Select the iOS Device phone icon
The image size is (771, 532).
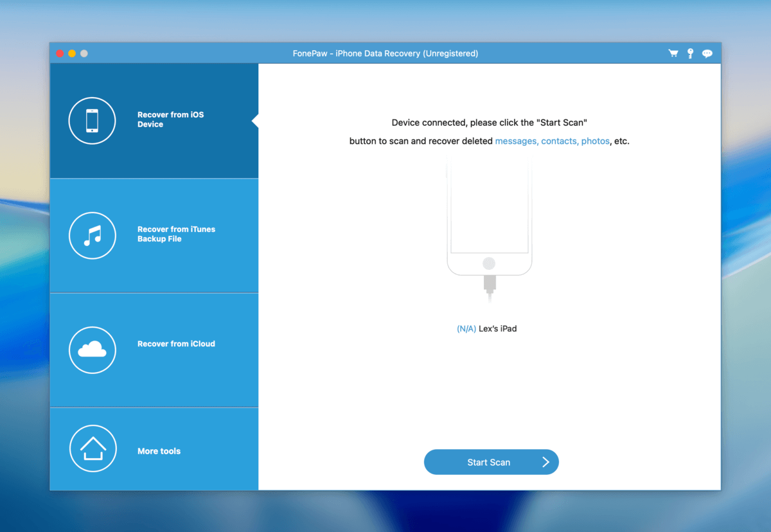pyautogui.click(x=92, y=120)
